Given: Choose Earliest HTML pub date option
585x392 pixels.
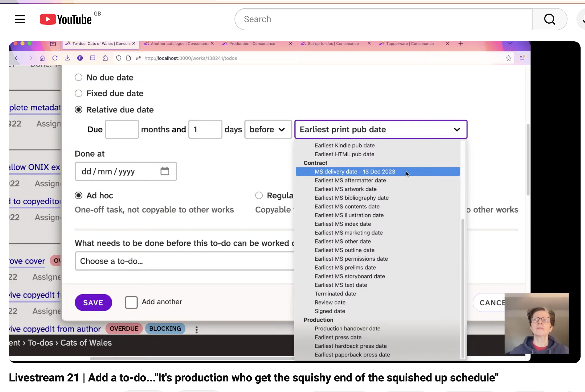Looking at the screenshot, I should point(344,154).
